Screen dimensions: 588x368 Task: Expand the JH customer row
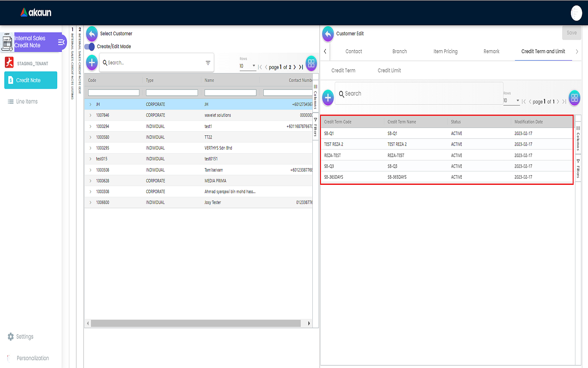click(x=91, y=105)
